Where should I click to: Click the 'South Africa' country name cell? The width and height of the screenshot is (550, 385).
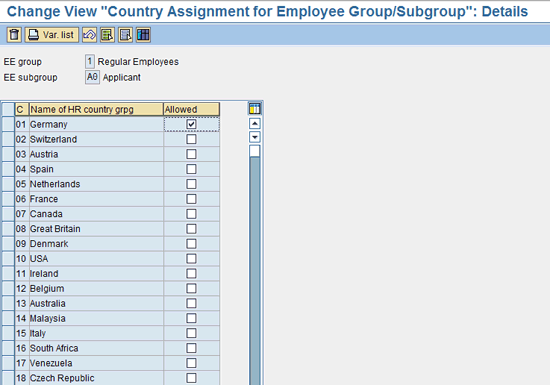pyautogui.click(x=96, y=348)
